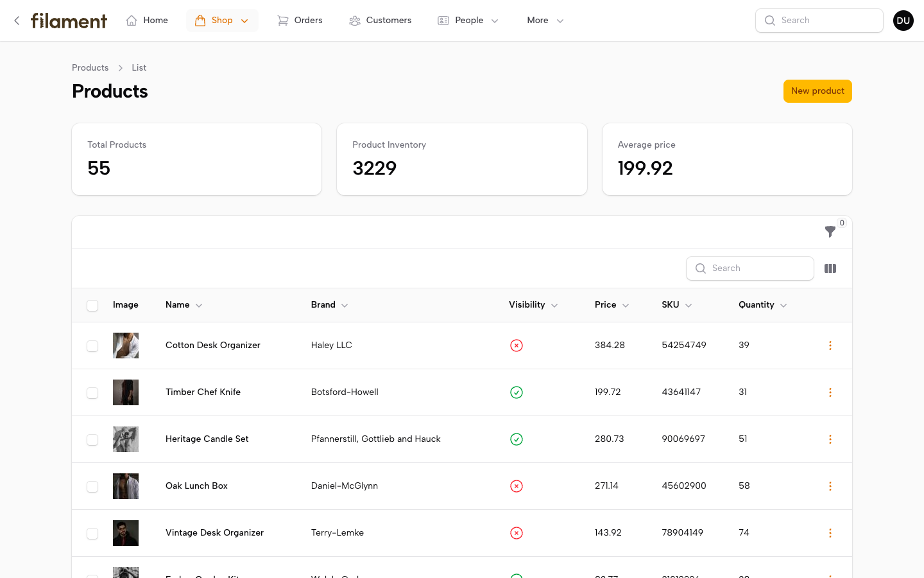Open the Cotton Desk Organizer product link
The height and width of the screenshot is (578, 924).
213,346
